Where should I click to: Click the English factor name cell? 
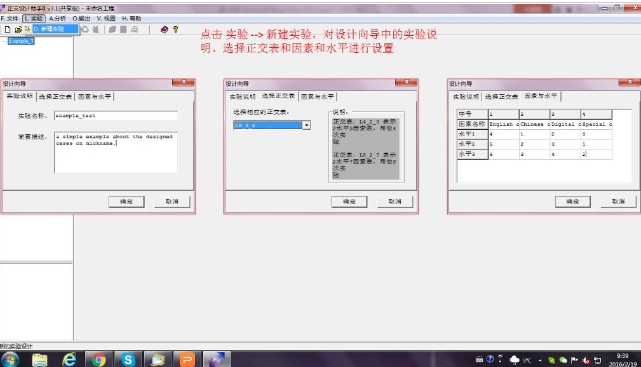click(x=504, y=124)
